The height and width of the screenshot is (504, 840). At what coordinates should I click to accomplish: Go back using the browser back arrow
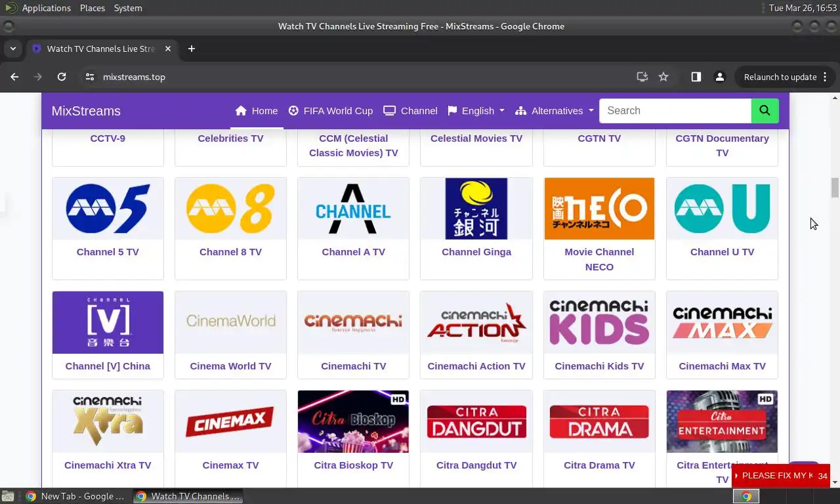tap(14, 77)
